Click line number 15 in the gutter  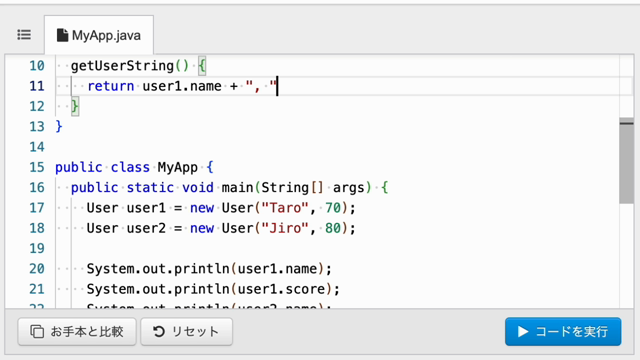pyautogui.click(x=37, y=167)
